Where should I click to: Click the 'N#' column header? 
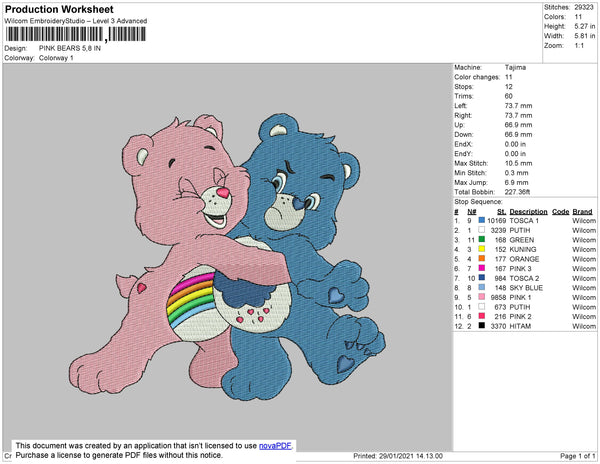click(472, 212)
